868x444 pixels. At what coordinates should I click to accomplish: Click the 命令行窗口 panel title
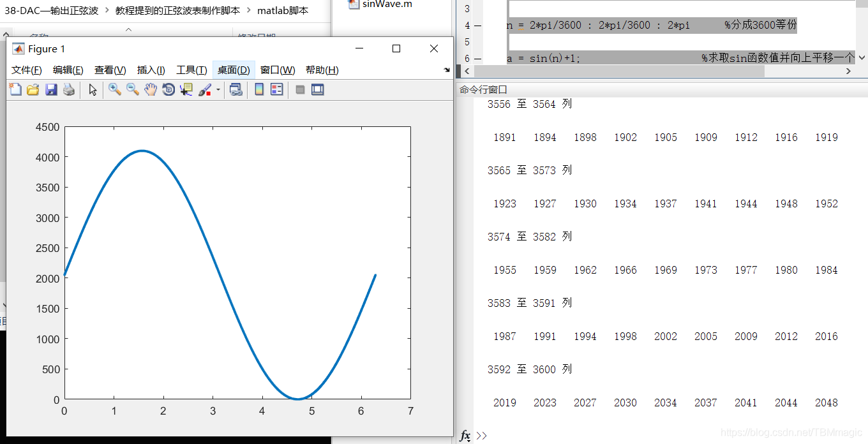pyautogui.click(x=483, y=90)
